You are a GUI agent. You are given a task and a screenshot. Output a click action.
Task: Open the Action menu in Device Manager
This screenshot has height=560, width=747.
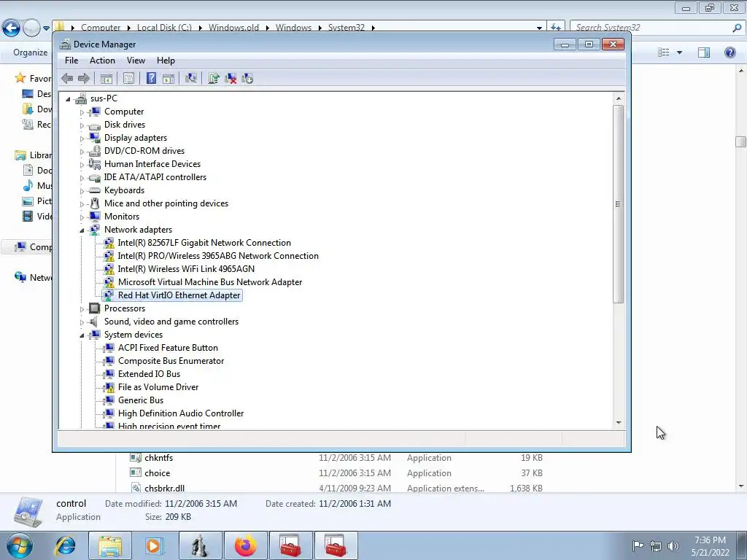pyautogui.click(x=102, y=61)
